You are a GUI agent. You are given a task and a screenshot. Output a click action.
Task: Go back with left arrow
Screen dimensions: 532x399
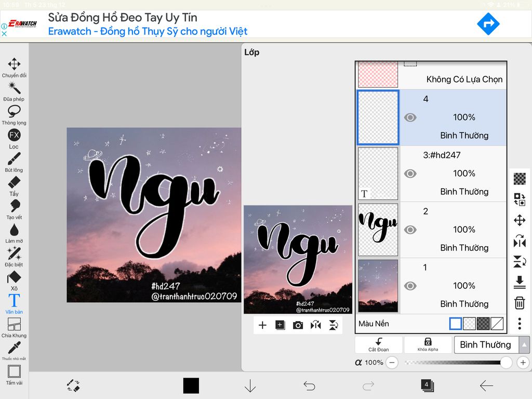[486, 386]
